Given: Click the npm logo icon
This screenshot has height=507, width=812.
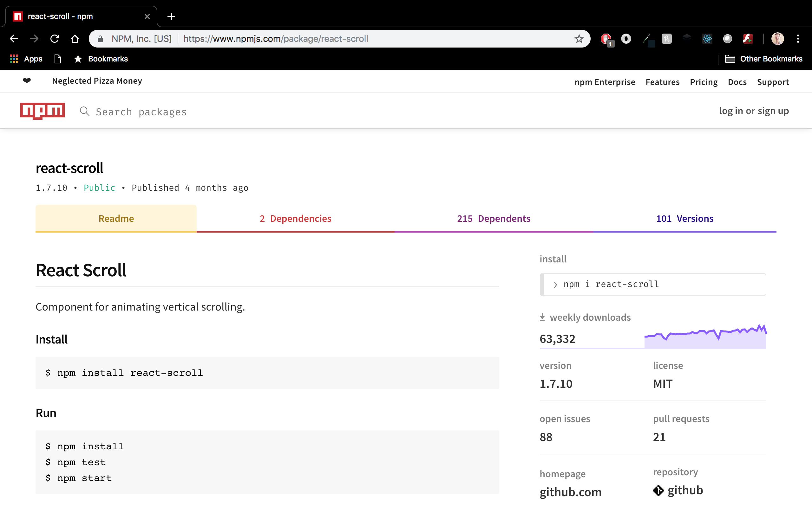Looking at the screenshot, I should coord(42,111).
